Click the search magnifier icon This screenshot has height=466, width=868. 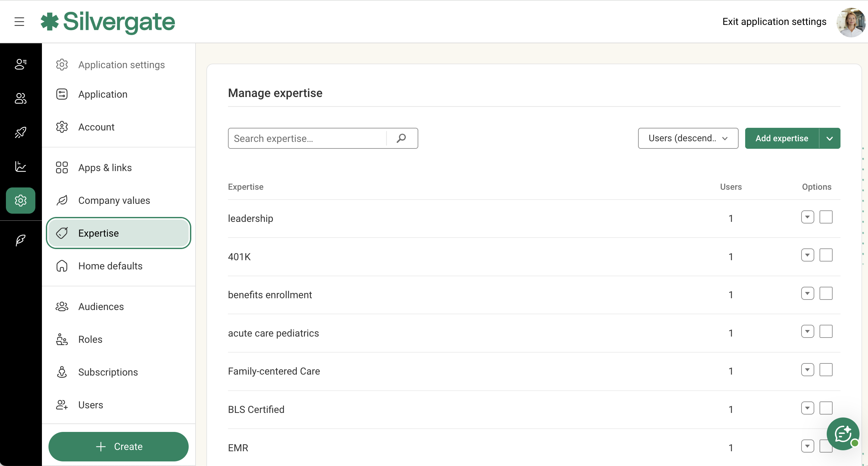pyautogui.click(x=402, y=138)
